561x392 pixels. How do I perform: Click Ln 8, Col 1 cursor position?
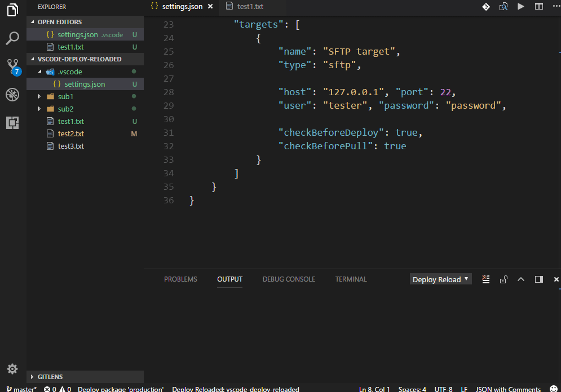pyautogui.click(x=374, y=389)
